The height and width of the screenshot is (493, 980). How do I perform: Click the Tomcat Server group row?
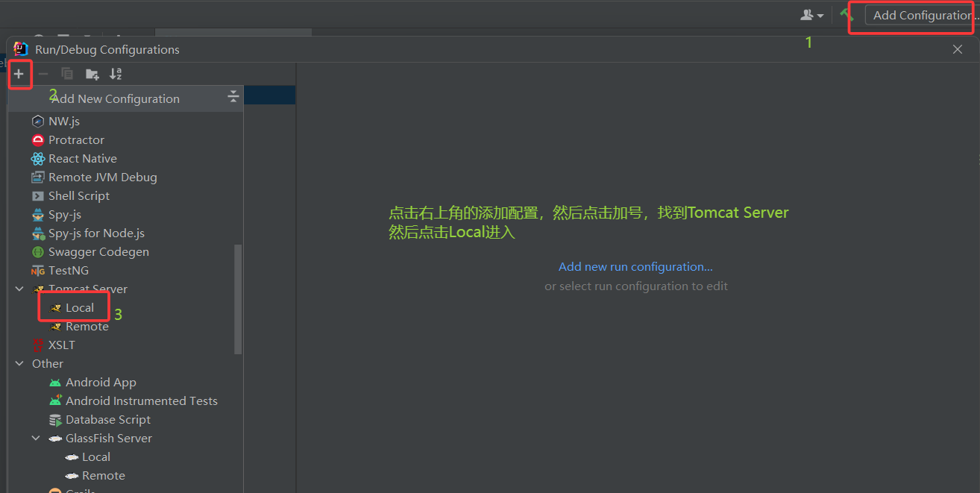pyautogui.click(x=125, y=289)
